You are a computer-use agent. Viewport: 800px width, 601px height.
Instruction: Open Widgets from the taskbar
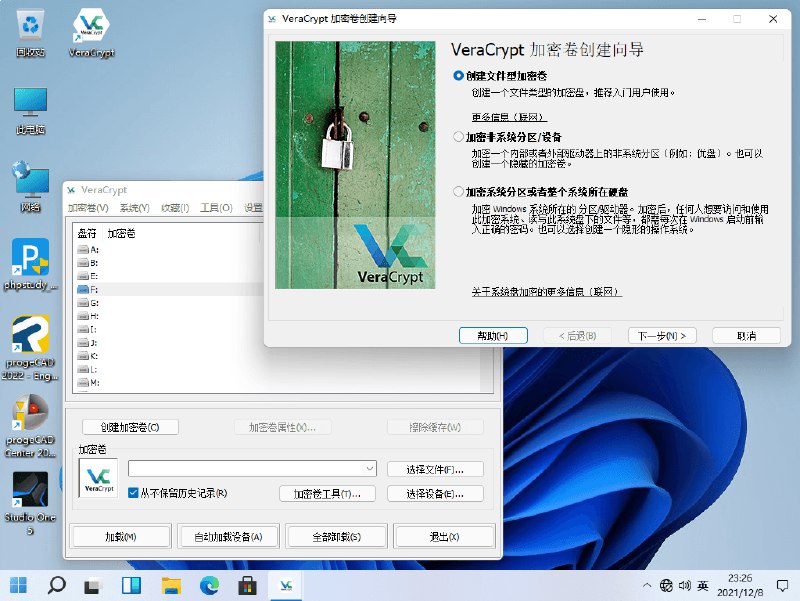(x=132, y=585)
